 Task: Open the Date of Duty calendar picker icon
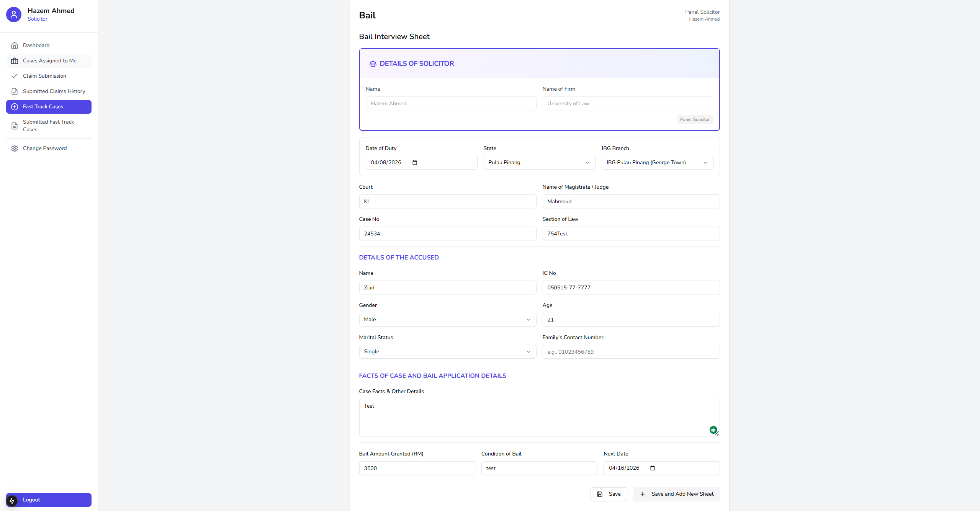click(415, 163)
